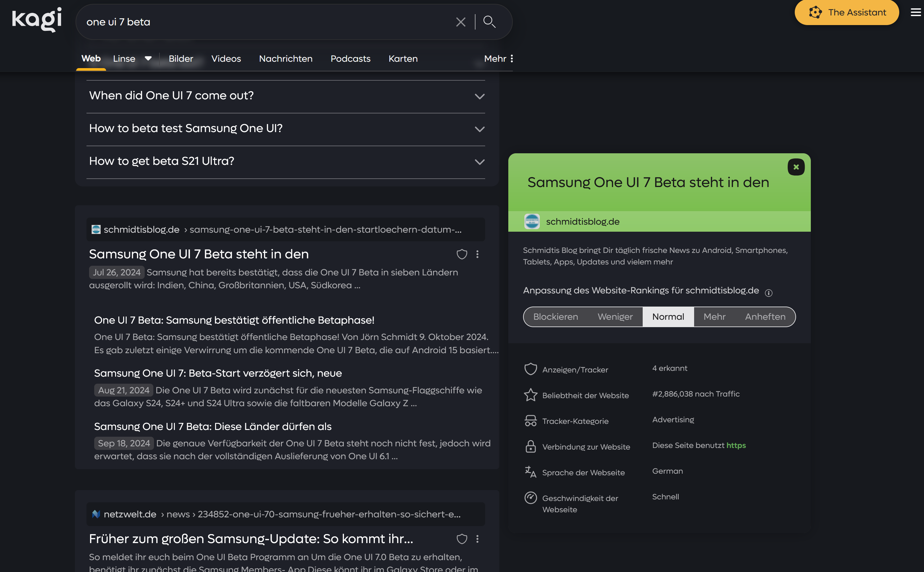Click the Tracker-Kategorie incognito icon
Image resolution: width=924 pixels, height=572 pixels.
(x=530, y=421)
